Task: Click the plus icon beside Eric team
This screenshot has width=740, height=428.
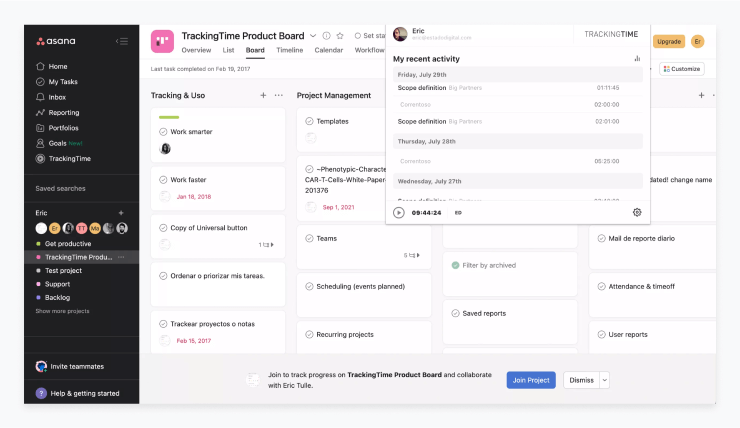Action: click(x=121, y=213)
